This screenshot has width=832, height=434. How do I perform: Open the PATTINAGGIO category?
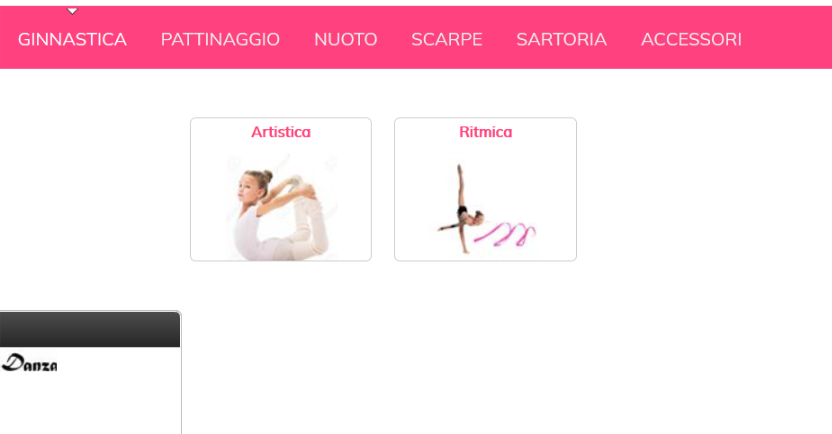tap(220, 39)
